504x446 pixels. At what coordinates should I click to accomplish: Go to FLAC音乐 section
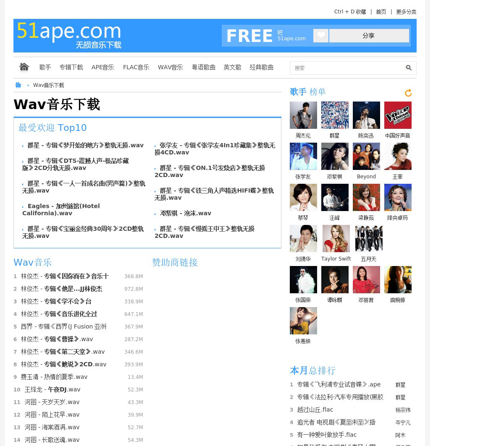pyautogui.click(x=136, y=67)
